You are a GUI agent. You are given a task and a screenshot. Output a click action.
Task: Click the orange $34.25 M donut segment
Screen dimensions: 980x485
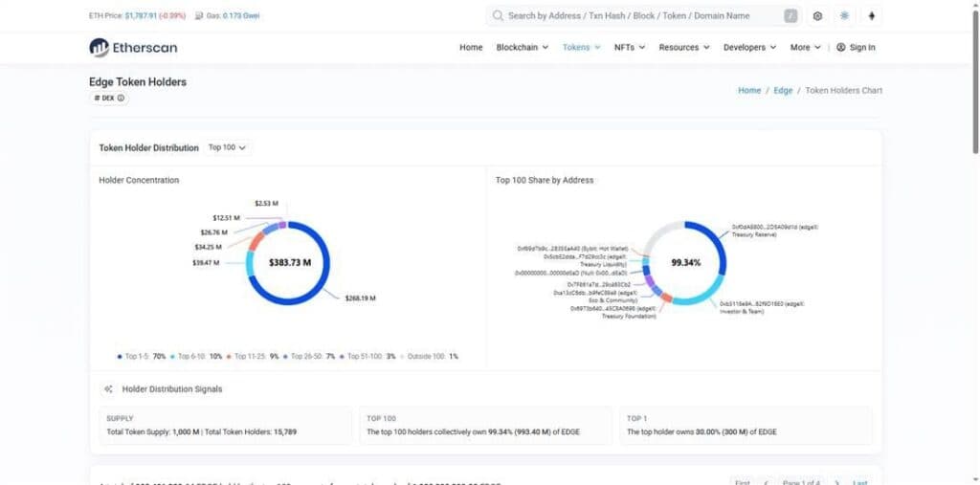255,241
